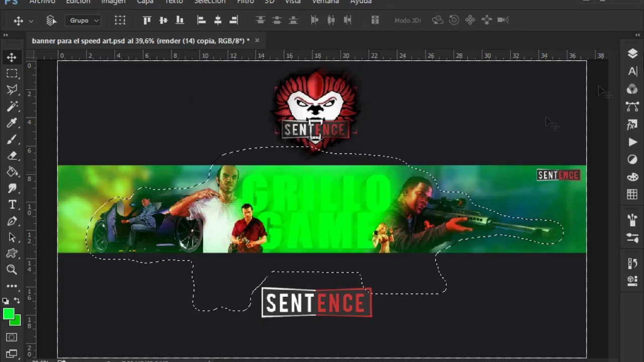
Task: Select the Pen tool
Action: [12, 221]
